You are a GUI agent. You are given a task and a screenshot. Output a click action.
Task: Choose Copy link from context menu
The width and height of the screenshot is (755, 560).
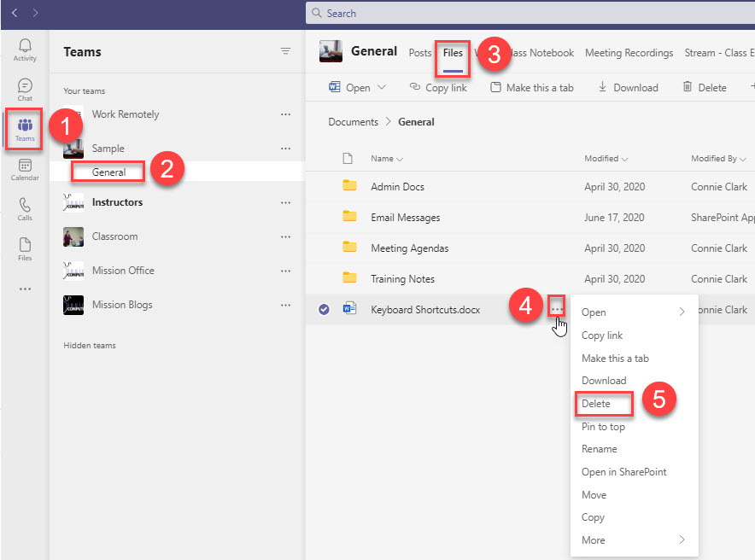[x=602, y=335]
